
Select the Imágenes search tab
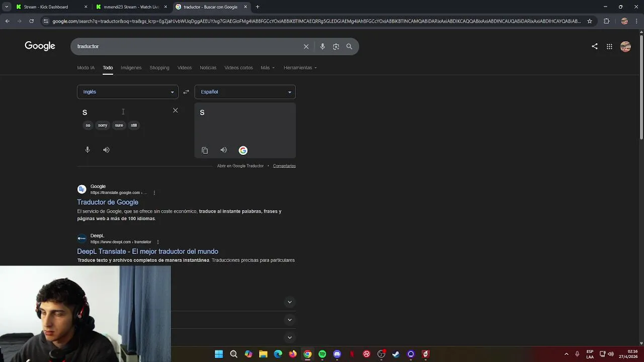[131, 67]
